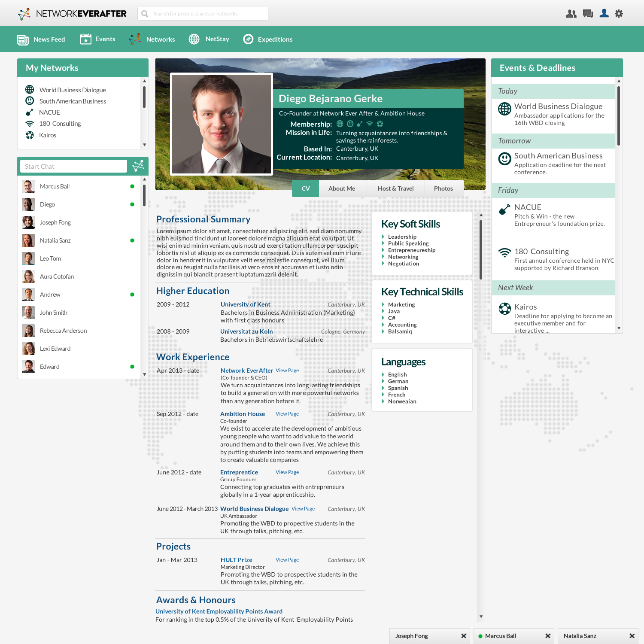This screenshot has width=644, height=644.
Task: Open the Events calendar icon
Action: pos(86,39)
